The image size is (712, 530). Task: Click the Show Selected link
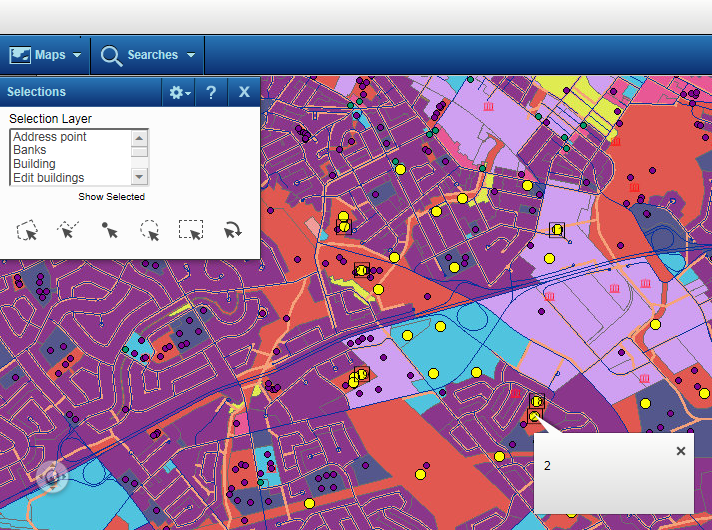point(111,197)
